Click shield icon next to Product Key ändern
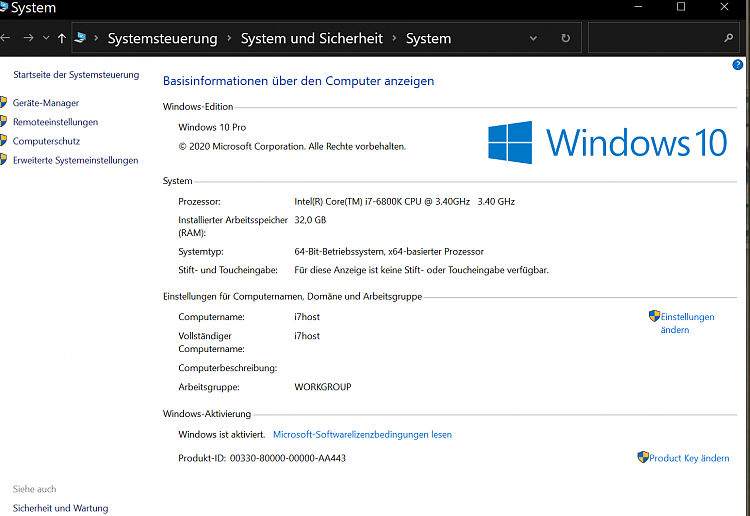 tap(643, 457)
